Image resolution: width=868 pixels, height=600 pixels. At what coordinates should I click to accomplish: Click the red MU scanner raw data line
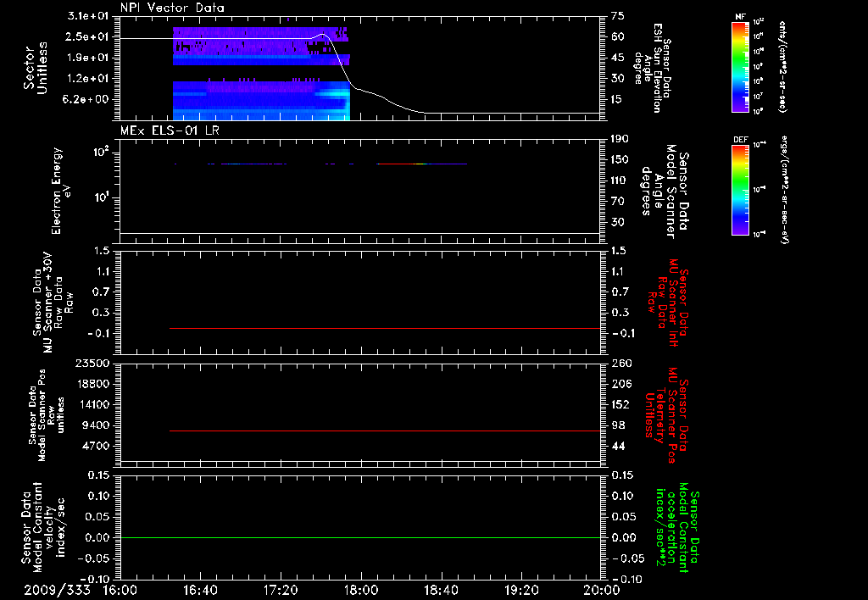click(x=385, y=328)
